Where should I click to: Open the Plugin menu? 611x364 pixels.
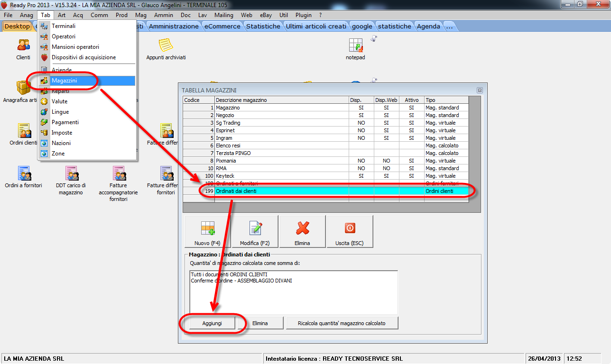click(304, 15)
